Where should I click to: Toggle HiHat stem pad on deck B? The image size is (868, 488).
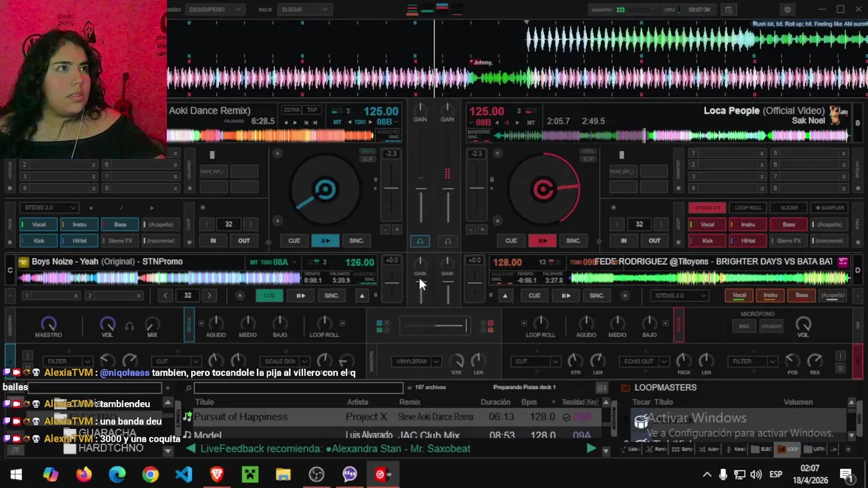pyautogui.click(x=748, y=241)
